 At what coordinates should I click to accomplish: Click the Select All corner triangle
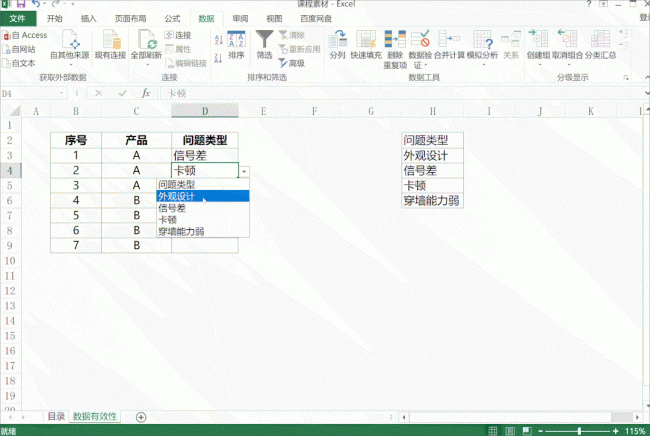coord(15,111)
